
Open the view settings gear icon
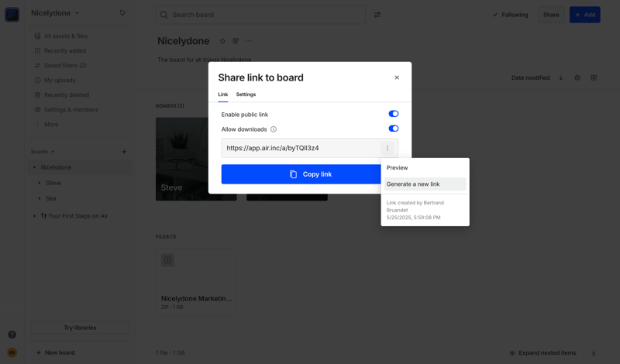point(577,78)
